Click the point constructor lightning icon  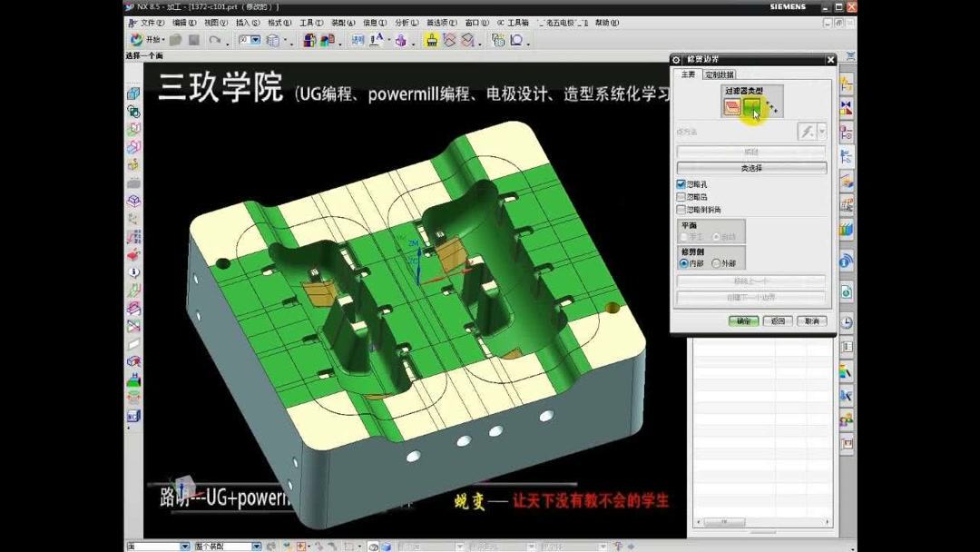(x=808, y=130)
